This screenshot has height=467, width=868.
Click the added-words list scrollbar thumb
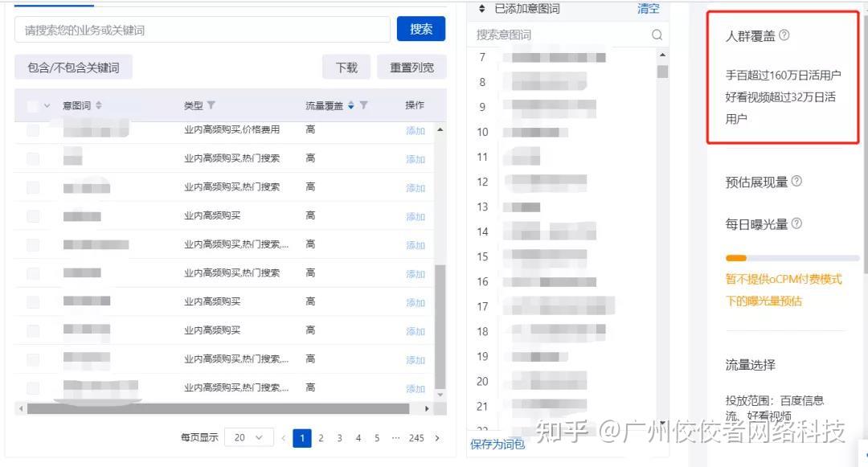662,72
